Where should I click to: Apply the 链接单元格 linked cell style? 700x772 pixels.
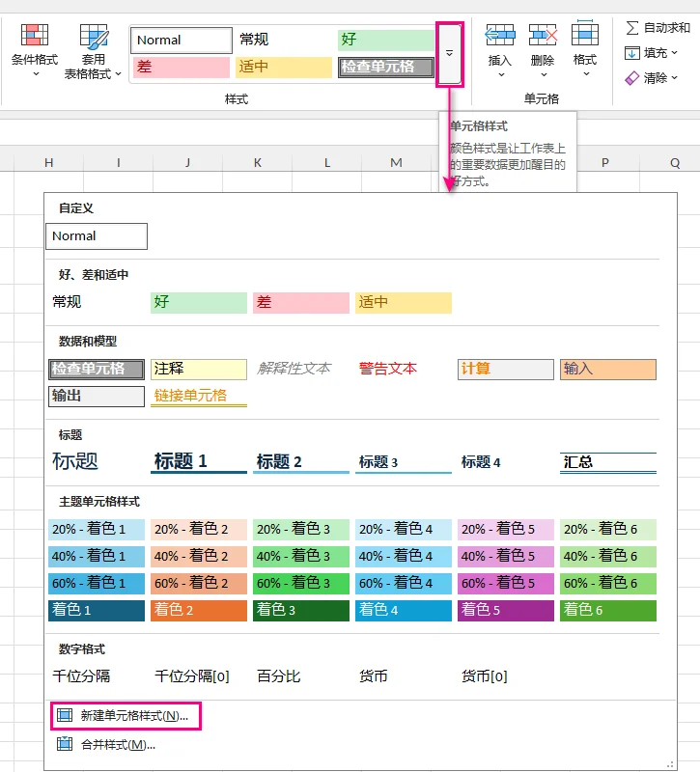tap(199, 397)
